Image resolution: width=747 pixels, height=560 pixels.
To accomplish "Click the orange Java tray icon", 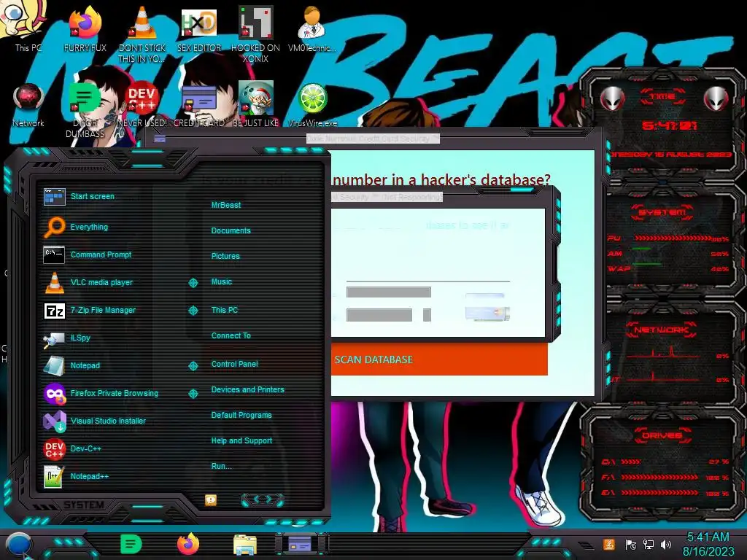I will [x=609, y=544].
